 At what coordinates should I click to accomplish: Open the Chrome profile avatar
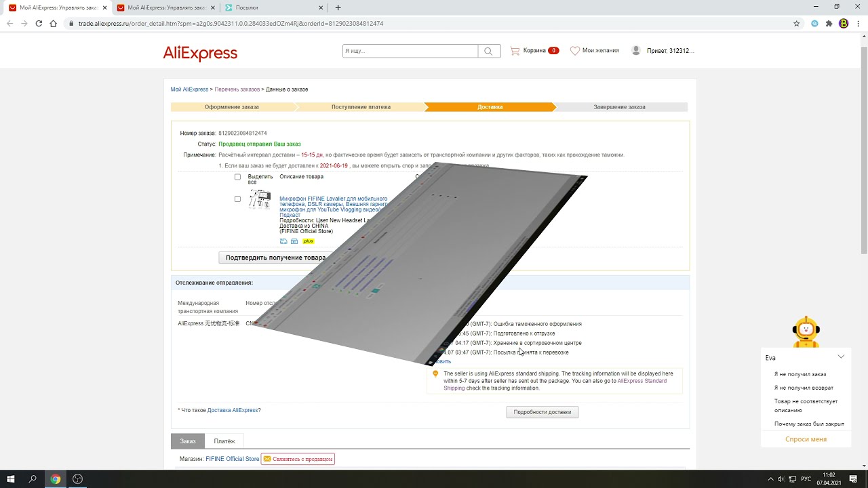[844, 24]
